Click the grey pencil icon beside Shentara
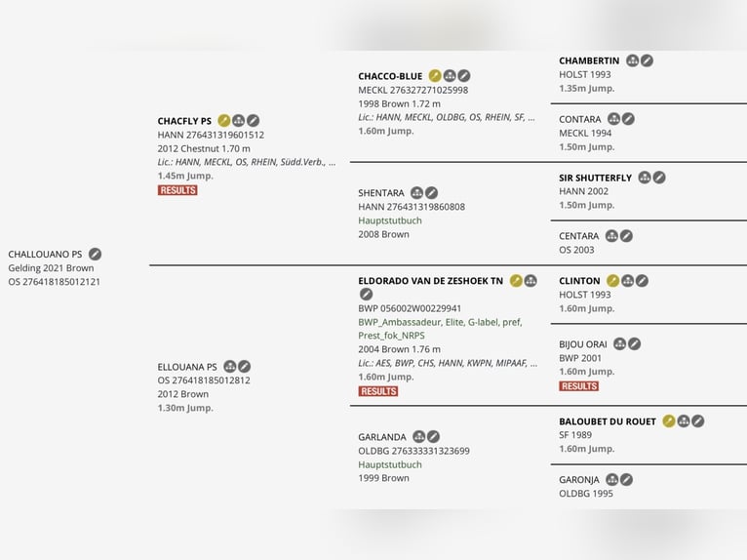The image size is (747, 560). click(x=432, y=193)
